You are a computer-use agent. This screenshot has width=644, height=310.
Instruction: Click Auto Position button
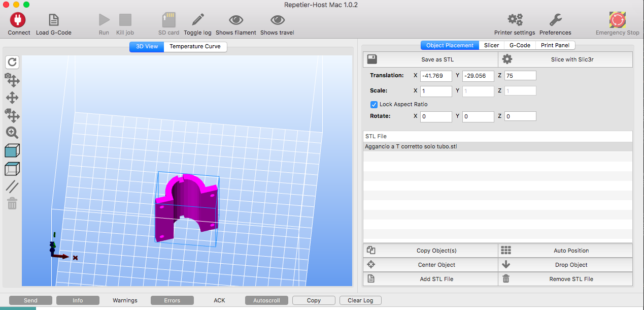(565, 251)
